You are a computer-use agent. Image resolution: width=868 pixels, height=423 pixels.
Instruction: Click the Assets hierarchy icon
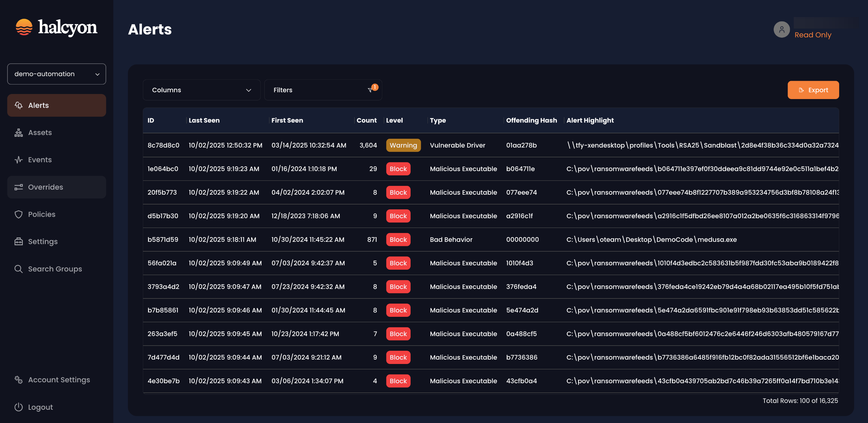(x=19, y=133)
